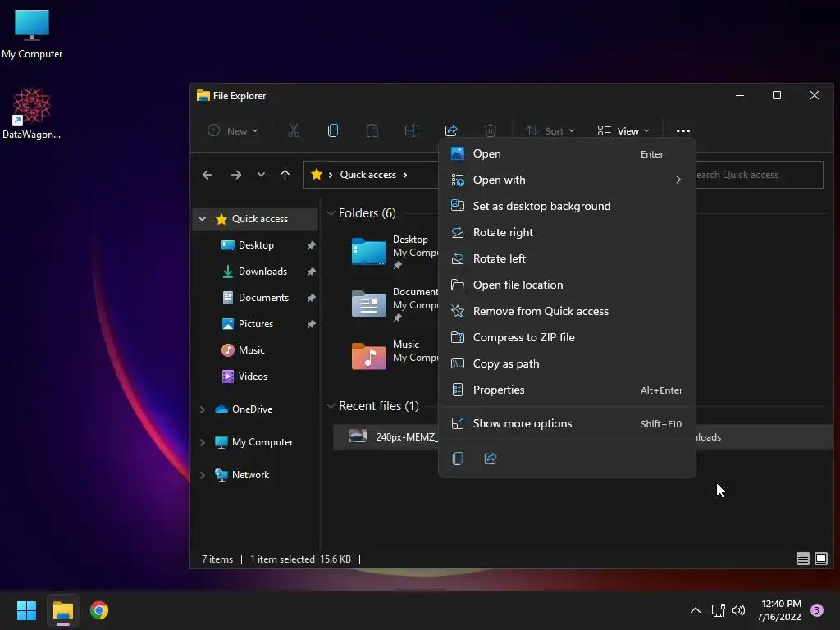Choose Open from the context menu

pos(567,153)
